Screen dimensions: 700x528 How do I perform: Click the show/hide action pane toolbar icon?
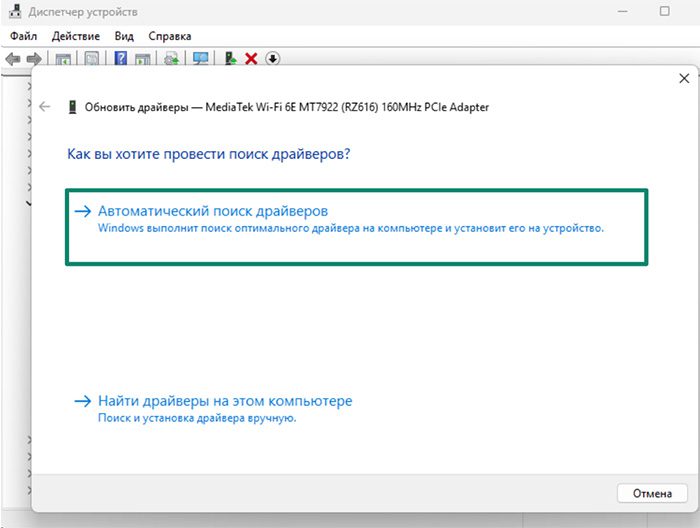coord(142,58)
